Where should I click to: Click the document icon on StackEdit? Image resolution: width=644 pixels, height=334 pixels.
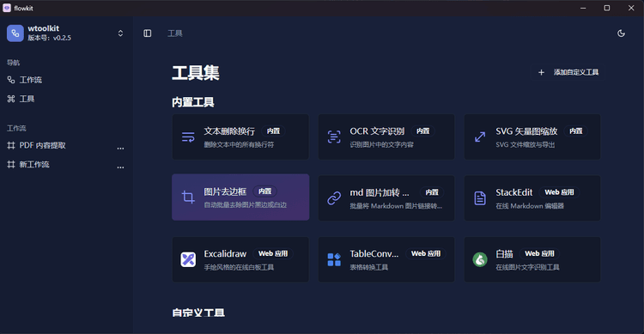[480, 198]
